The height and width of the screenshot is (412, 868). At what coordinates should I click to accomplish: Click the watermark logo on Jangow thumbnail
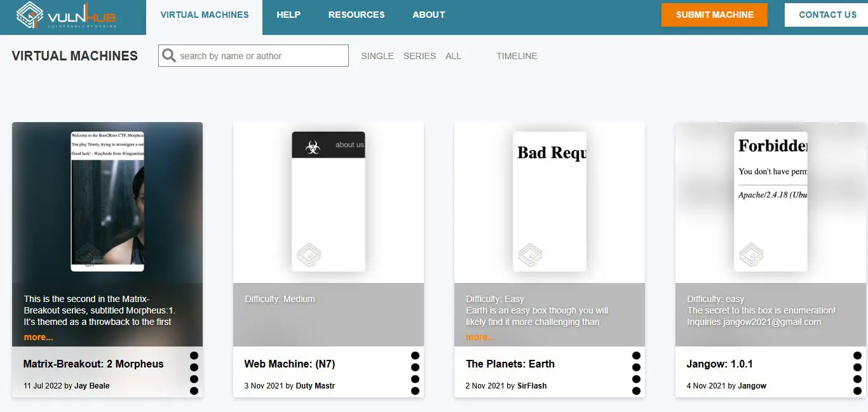751,255
